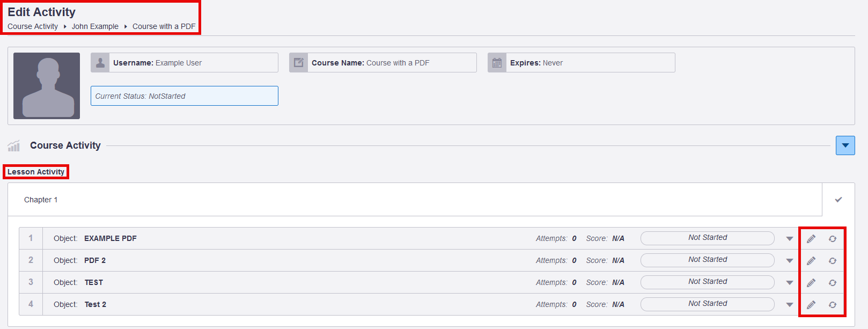The width and height of the screenshot is (868, 329).
Task: Click Attempts: 0 in PDF 2 row
Action: tap(556, 260)
